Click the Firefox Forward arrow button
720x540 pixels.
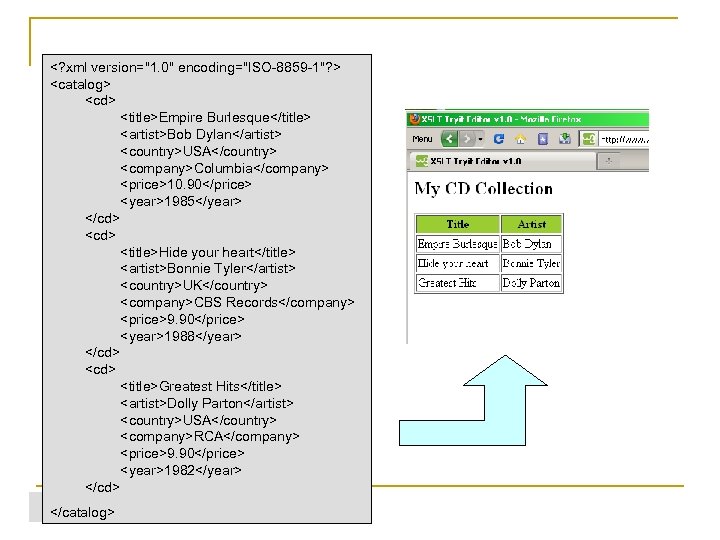tap(467, 139)
